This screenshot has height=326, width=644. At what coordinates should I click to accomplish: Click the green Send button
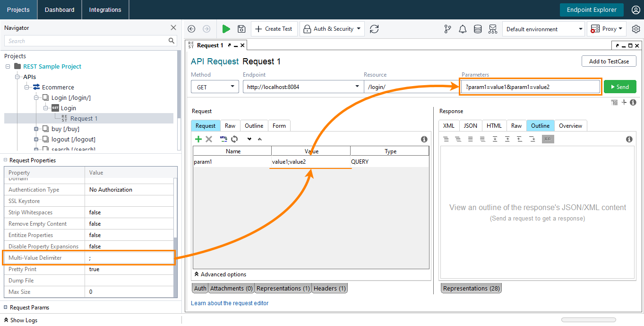point(620,87)
